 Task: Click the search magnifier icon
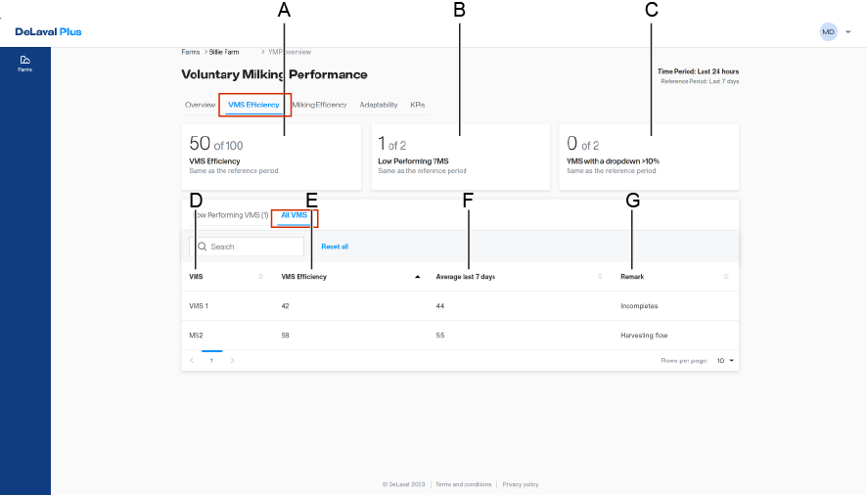[203, 247]
